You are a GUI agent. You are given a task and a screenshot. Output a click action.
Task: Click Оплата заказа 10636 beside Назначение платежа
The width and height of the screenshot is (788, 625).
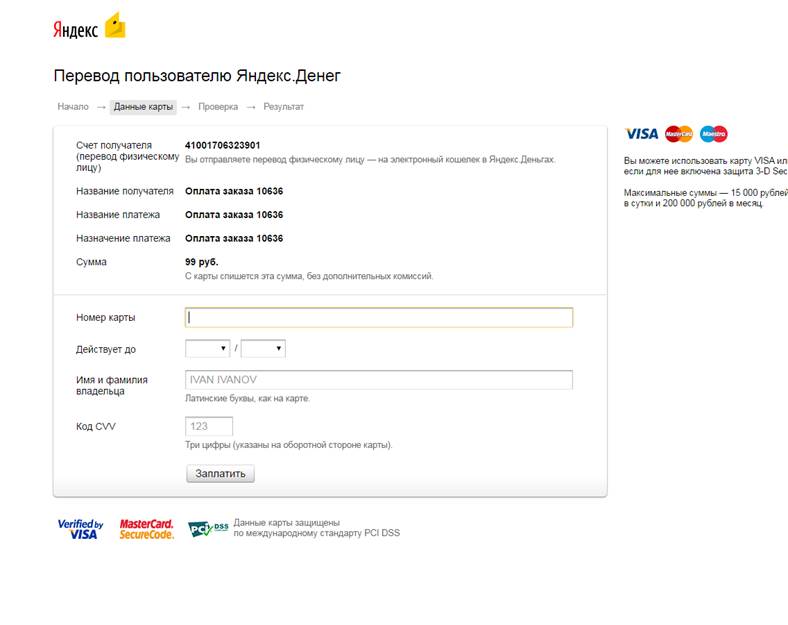click(234, 238)
